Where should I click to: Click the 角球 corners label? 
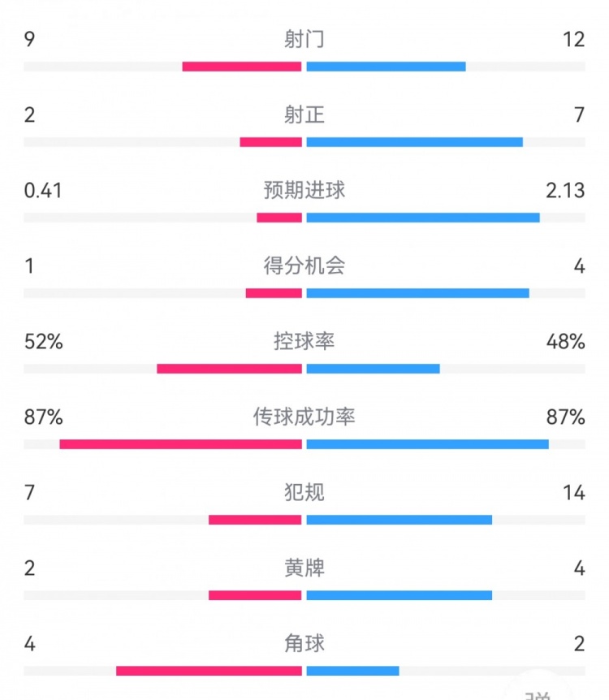[x=304, y=643]
